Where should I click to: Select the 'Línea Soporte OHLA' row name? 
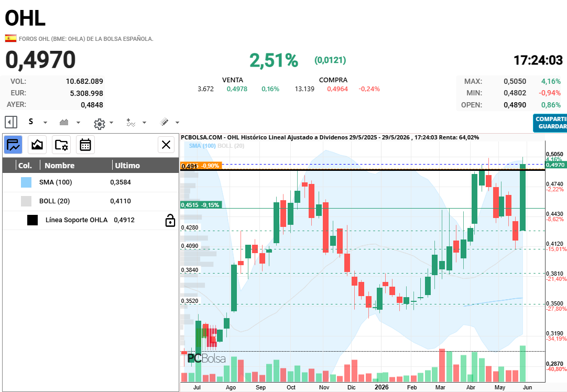click(77, 220)
